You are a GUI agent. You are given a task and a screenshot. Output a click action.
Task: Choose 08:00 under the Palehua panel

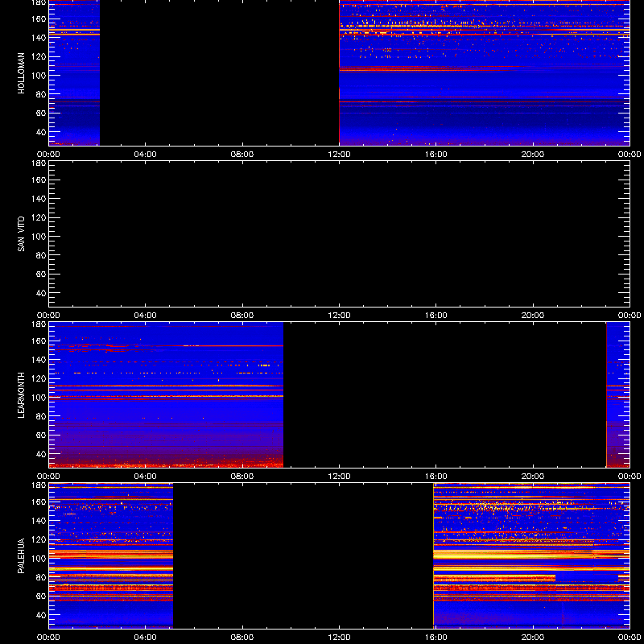coord(242,638)
